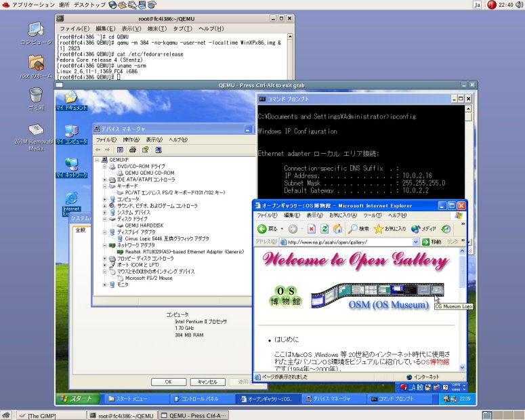The image size is (525, 420).
Task: Expand sound, video and game controllers node
Action: [104, 206]
